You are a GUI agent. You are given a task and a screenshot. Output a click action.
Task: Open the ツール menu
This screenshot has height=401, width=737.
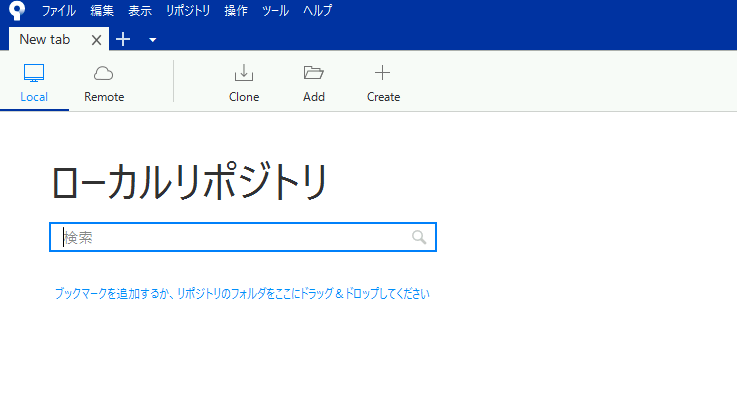275,10
